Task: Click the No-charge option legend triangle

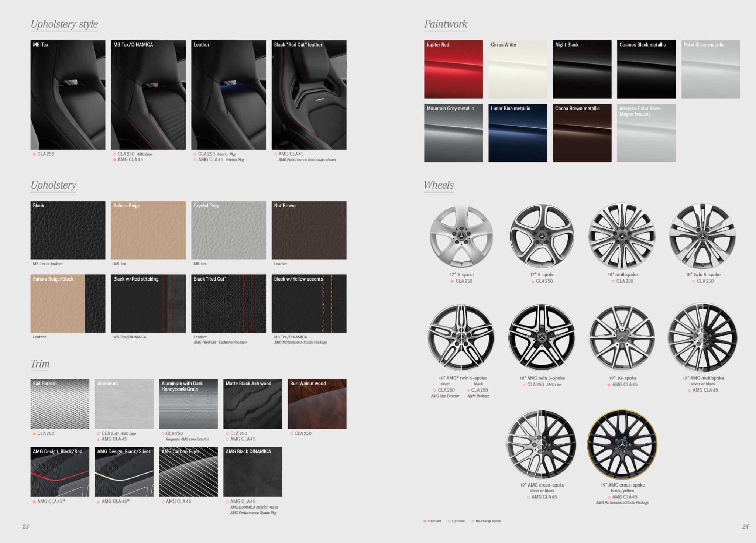Action: point(472,521)
